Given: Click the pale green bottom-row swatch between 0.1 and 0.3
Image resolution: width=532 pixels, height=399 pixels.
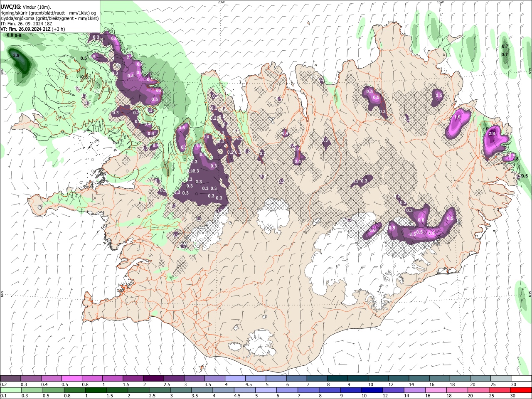Looking at the screenshot, I should [x=11, y=390].
